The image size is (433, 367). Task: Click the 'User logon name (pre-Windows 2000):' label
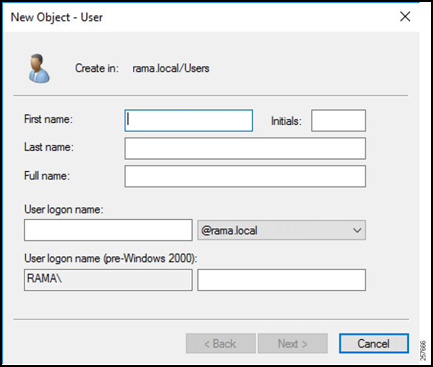tap(111, 258)
